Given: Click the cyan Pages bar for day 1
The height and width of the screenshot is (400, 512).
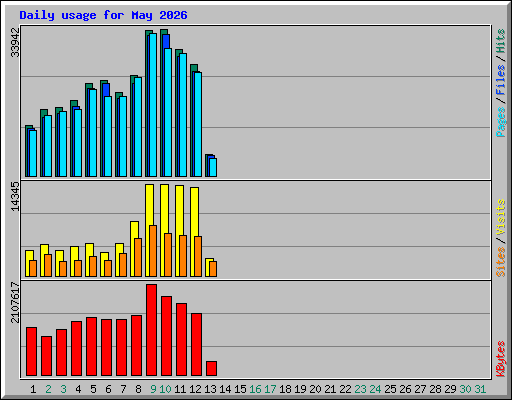Looking at the screenshot, I should [33, 153].
